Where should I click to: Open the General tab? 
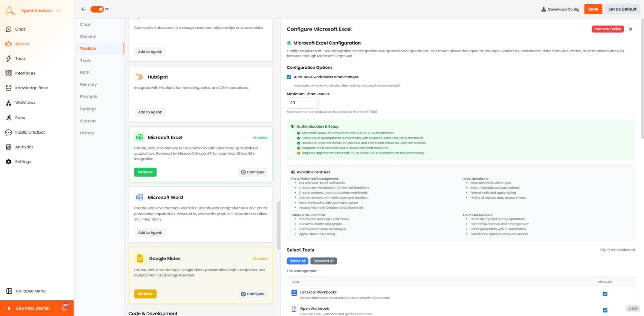tap(88, 36)
